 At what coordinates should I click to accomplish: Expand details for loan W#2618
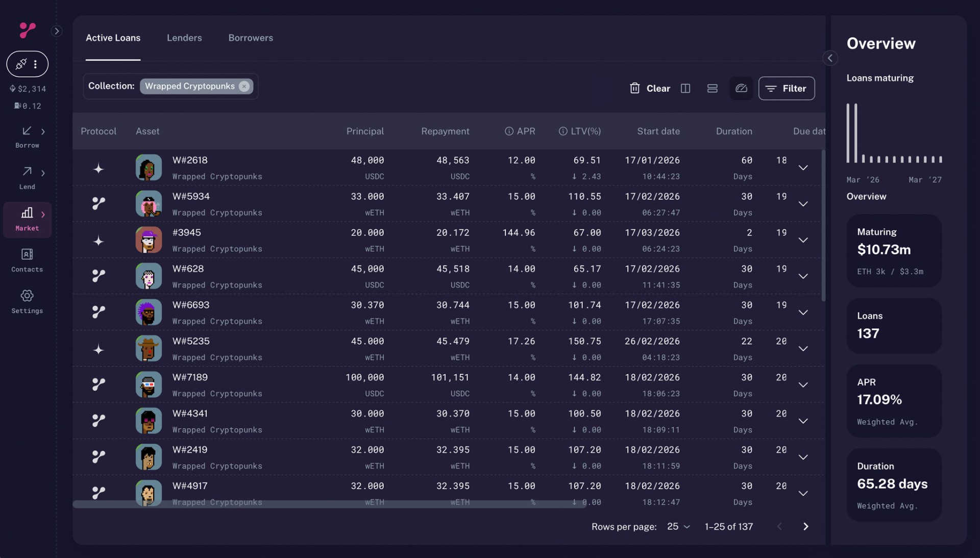click(803, 167)
